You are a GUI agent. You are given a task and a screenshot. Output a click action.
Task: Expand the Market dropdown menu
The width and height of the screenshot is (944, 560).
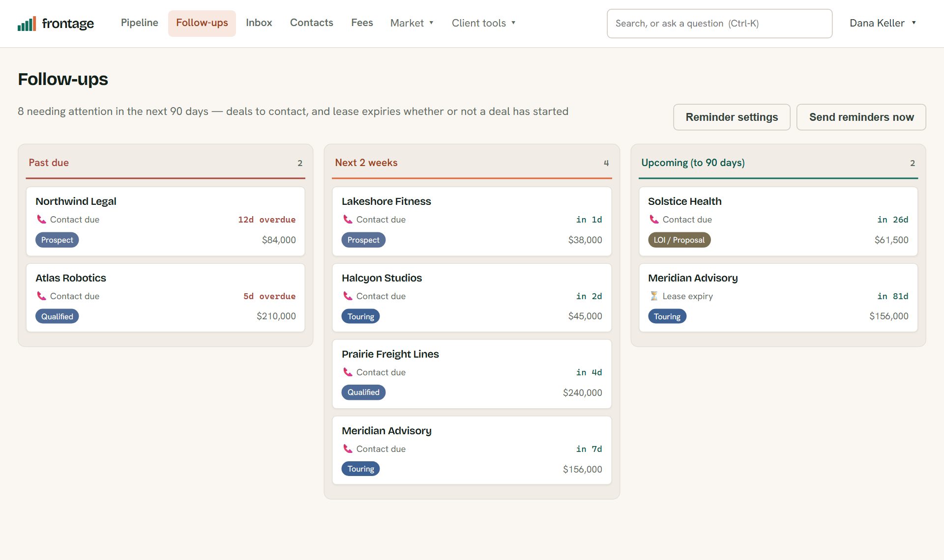(412, 23)
